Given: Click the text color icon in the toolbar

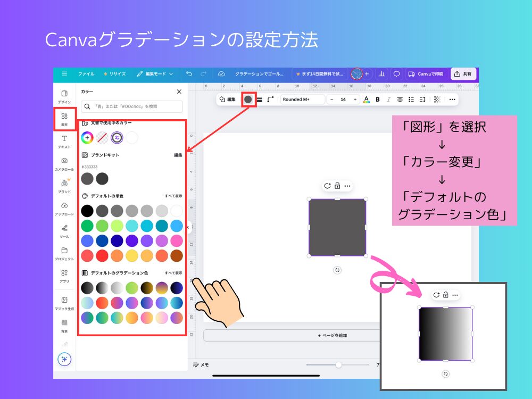Looking at the screenshot, I should click(365, 99).
